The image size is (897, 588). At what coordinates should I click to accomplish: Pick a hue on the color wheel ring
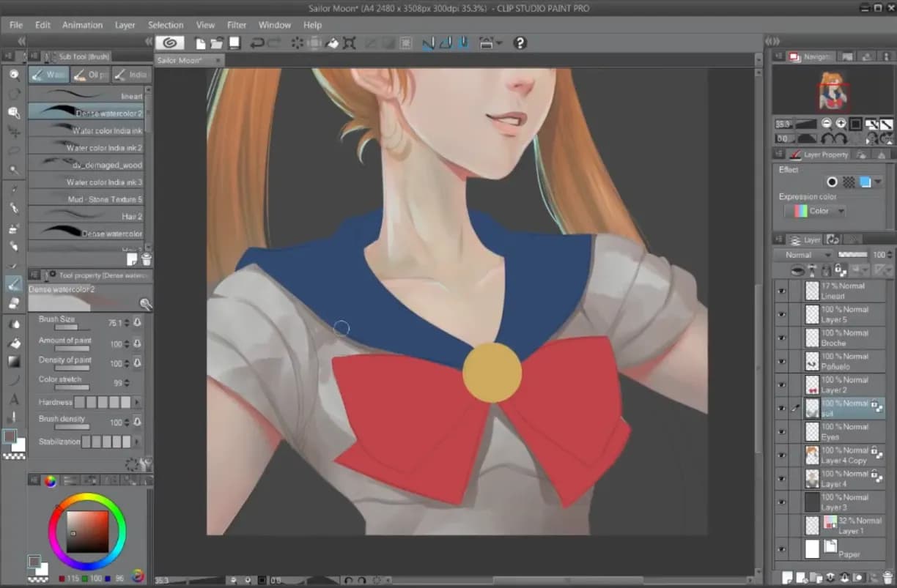point(87,496)
